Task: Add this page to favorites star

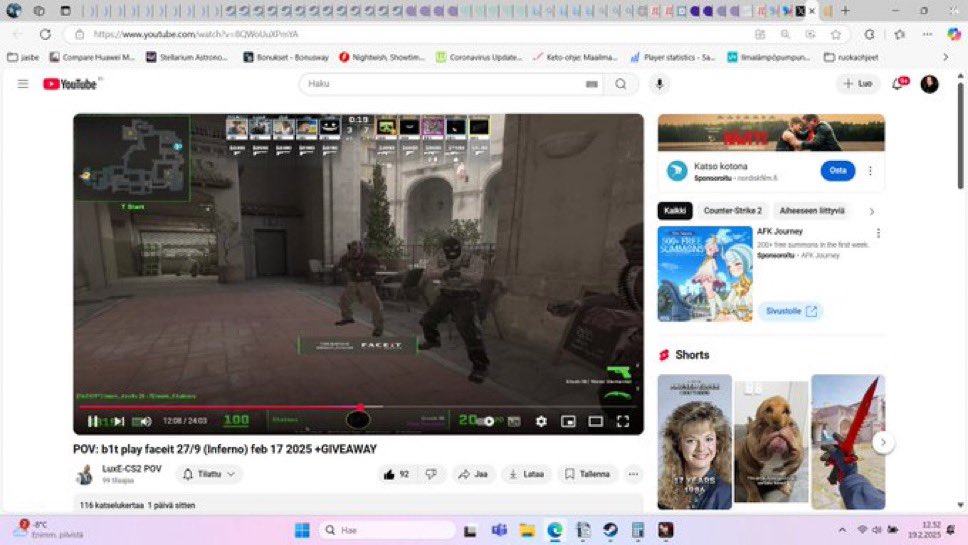Action: [835, 35]
